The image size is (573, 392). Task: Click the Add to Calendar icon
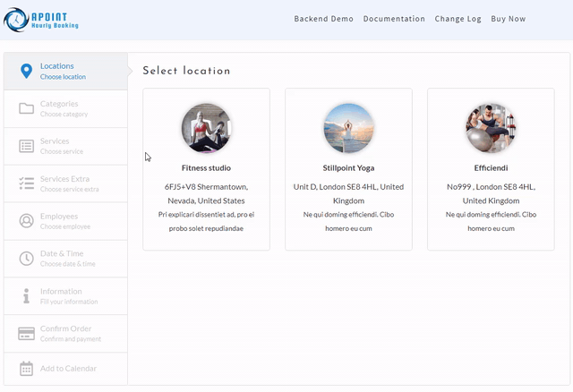26,368
